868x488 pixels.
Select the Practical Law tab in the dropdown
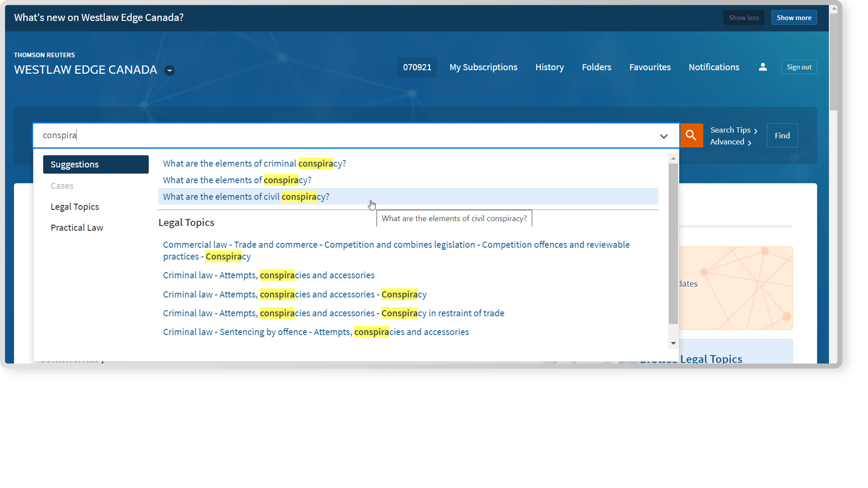click(x=77, y=228)
